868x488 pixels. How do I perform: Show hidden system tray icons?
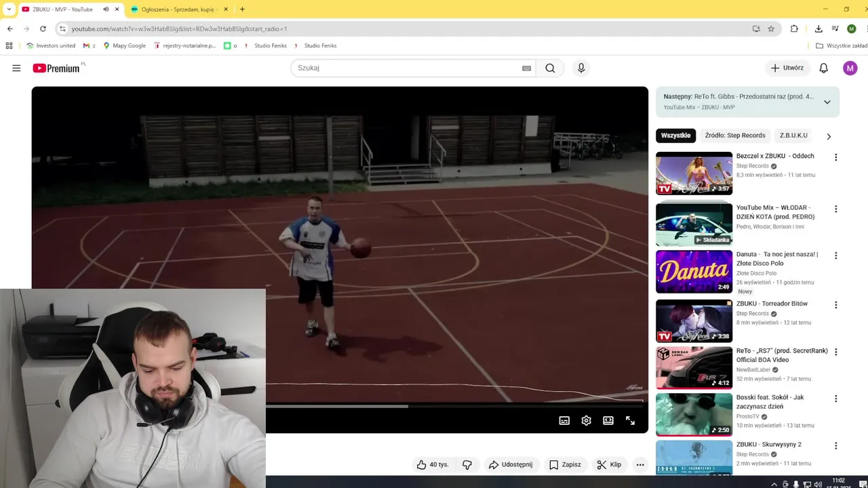coord(774,484)
